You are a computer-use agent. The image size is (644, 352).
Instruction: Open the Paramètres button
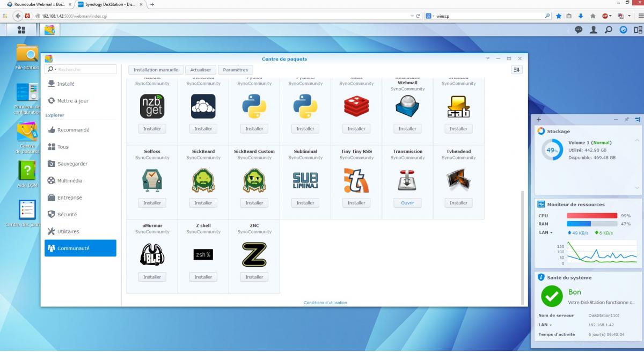point(235,70)
